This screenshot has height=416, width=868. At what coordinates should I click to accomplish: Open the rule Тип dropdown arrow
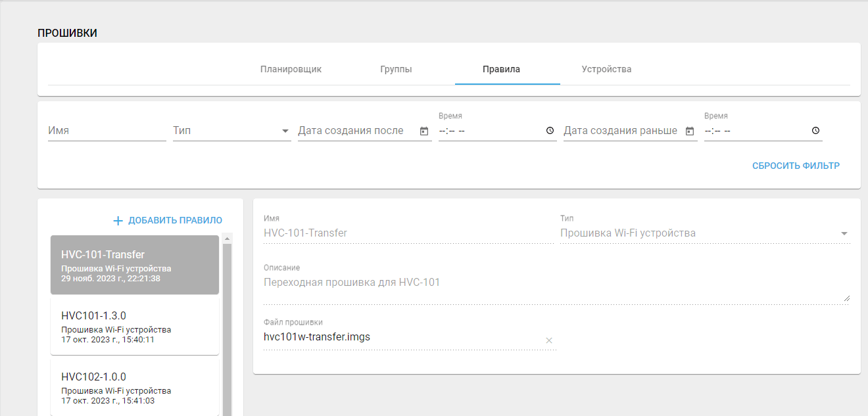coord(844,233)
